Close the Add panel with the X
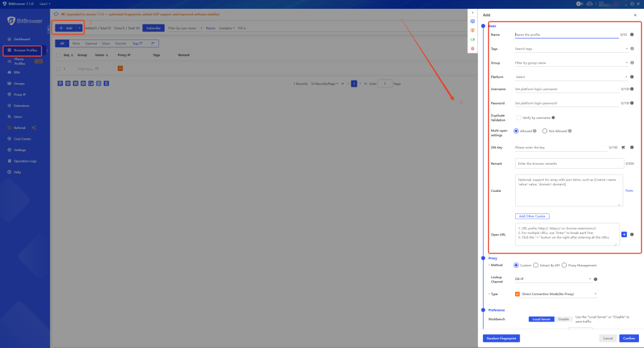 (634, 14)
